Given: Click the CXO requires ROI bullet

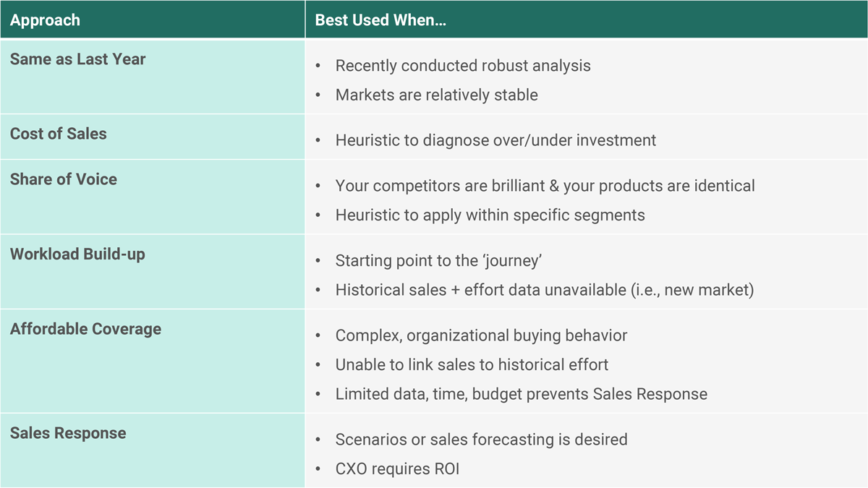Looking at the screenshot, I should point(397,468).
